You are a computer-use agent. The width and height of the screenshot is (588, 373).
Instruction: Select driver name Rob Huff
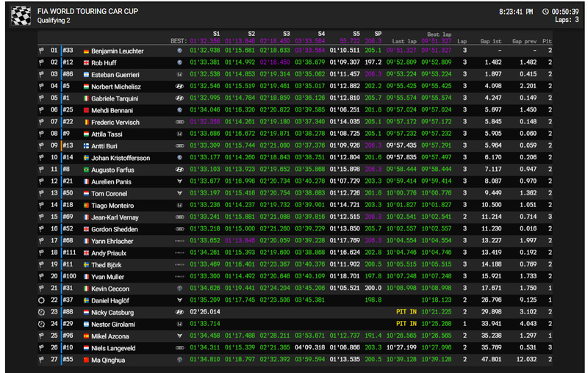104,63
